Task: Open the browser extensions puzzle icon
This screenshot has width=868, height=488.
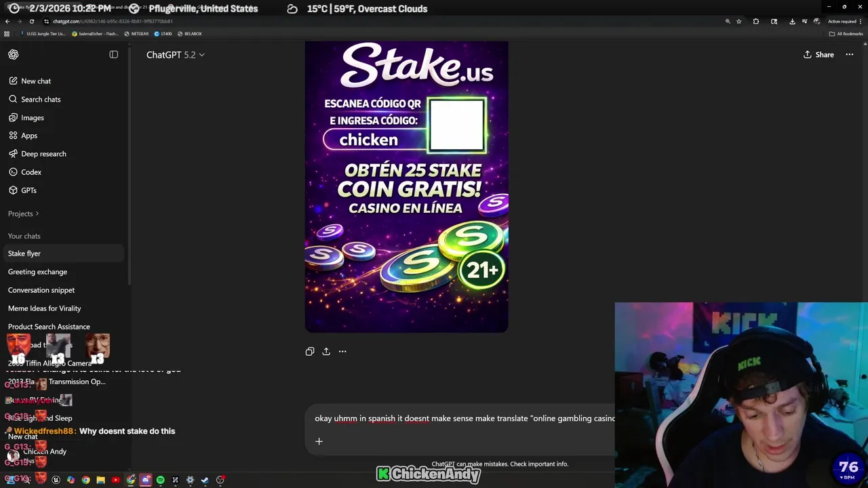Action: pos(756,22)
